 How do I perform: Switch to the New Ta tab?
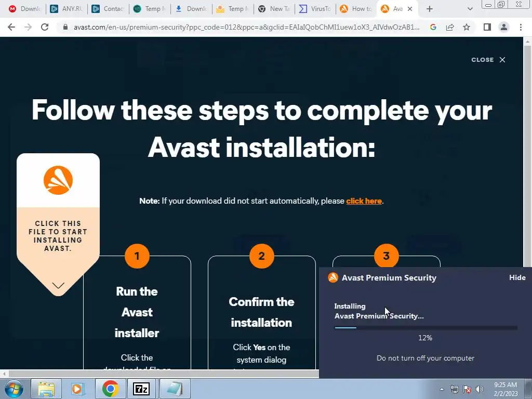pyautogui.click(x=274, y=9)
